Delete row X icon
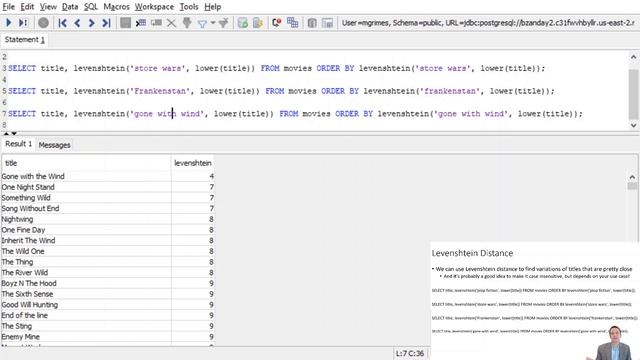This screenshot has width=640, height=360. (x=171, y=23)
